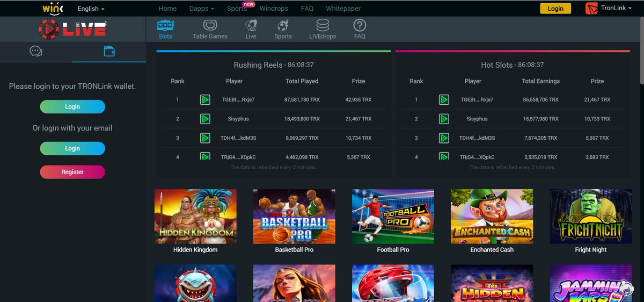Open Windrops in top navigation
The image size is (644, 302).
(274, 9)
